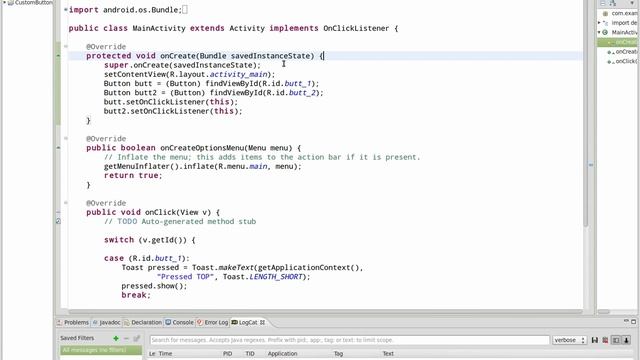Click the editor horizontal scrollbar
The height and width of the screenshot is (360, 640).
click(325, 312)
